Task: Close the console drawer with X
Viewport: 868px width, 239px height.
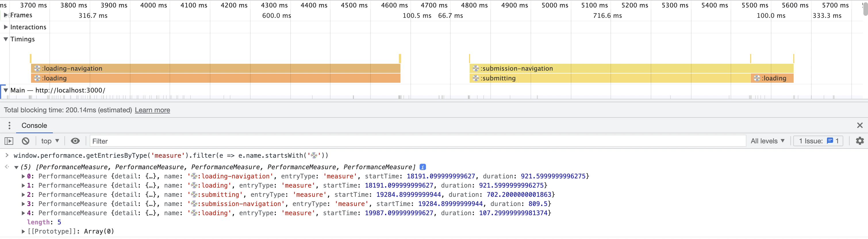Action: point(860,126)
